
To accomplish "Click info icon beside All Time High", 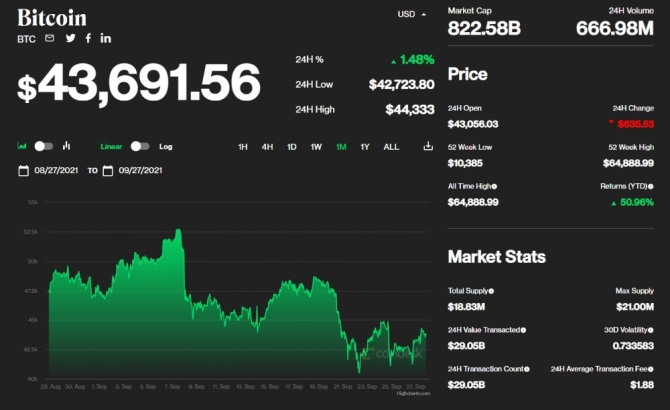I will click(495, 186).
